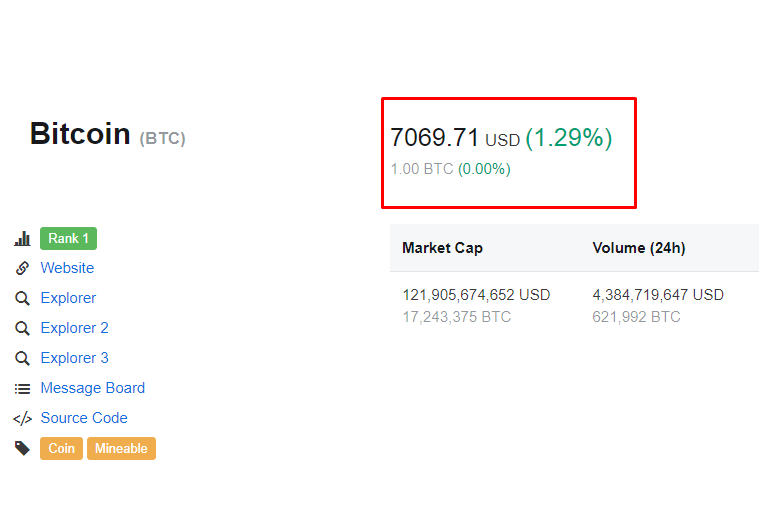Open the Source Code link
759x530 pixels.
[x=84, y=418]
